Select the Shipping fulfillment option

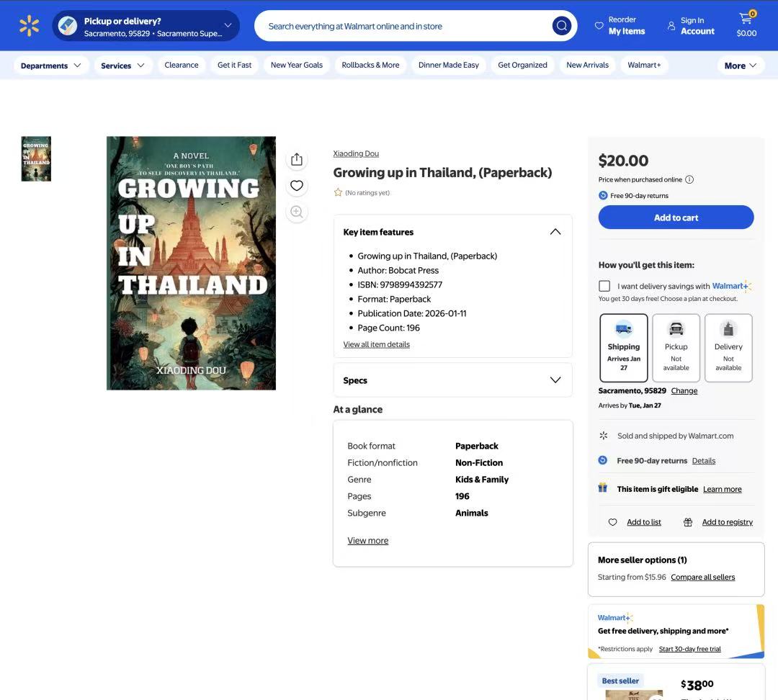tap(623, 347)
